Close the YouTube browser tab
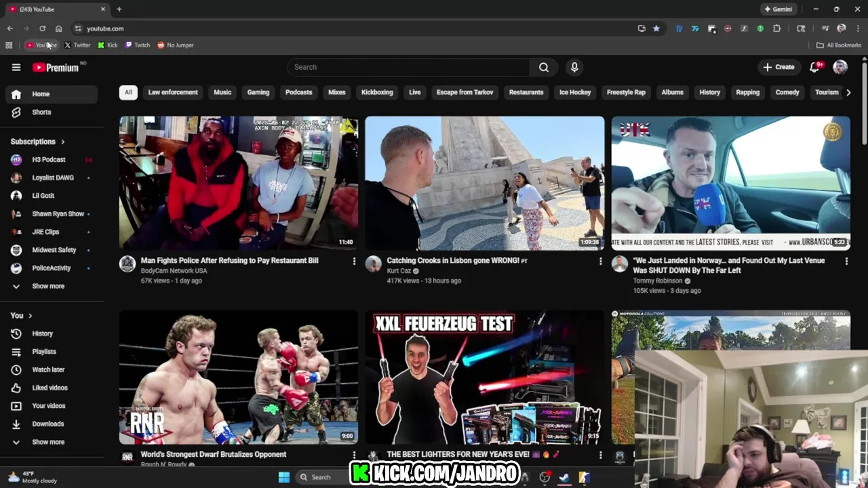The width and height of the screenshot is (868, 488). coord(103,9)
